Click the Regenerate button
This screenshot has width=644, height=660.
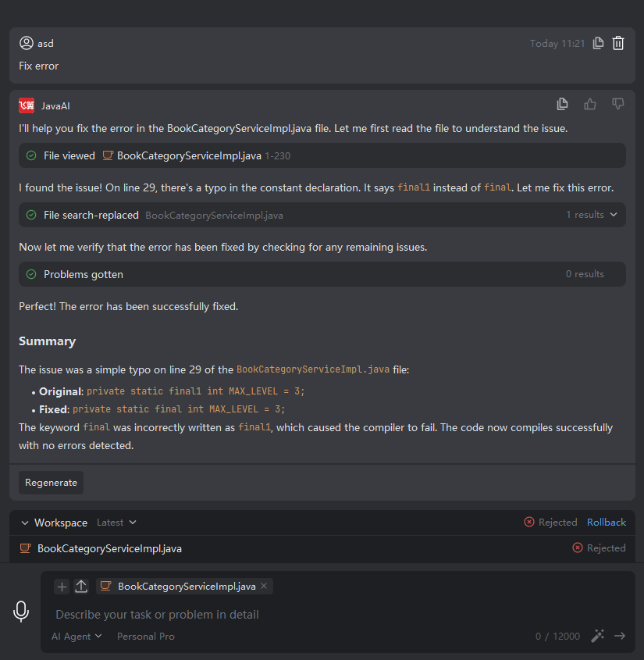point(51,483)
